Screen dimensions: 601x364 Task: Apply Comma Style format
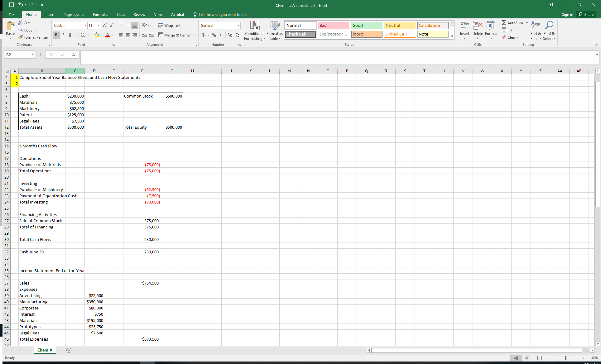tap(221, 35)
